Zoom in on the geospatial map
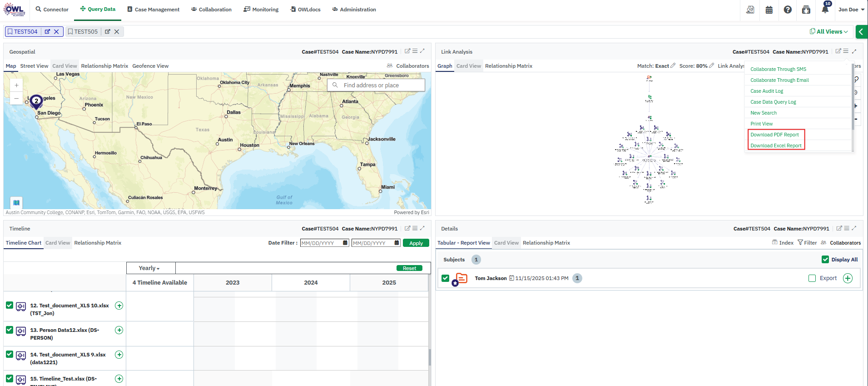The height and width of the screenshot is (386, 868). pyautogui.click(x=16, y=85)
